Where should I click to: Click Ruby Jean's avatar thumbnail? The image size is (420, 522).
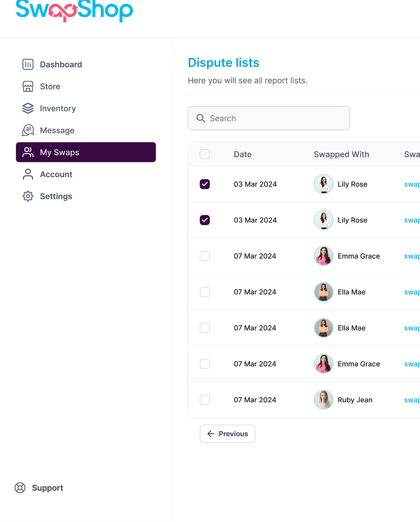tap(324, 400)
